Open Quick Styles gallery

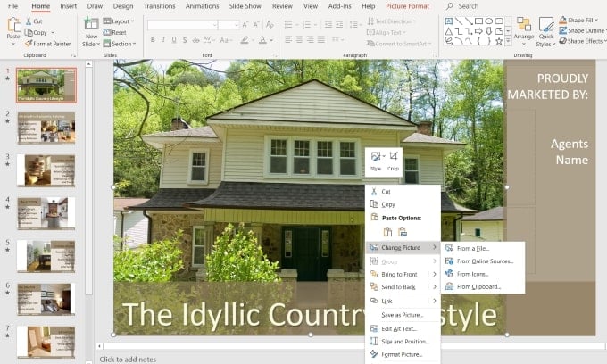tap(546, 31)
